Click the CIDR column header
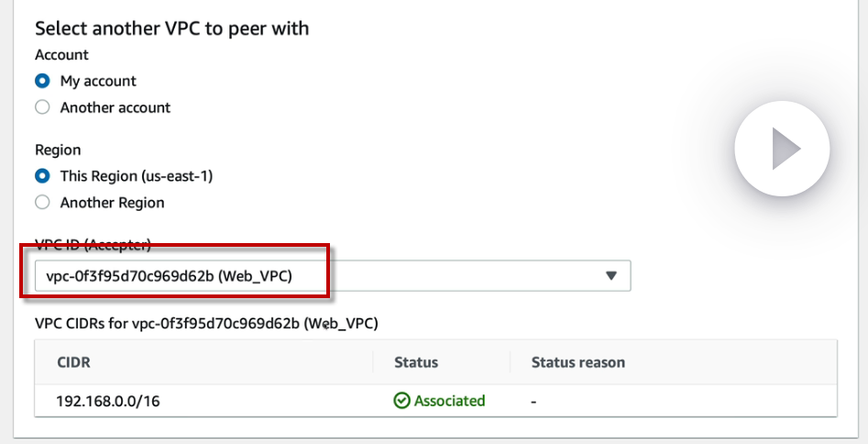Image resolution: width=868 pixels, height=444 pixels. pyautogui.click(x=73, y=362)
